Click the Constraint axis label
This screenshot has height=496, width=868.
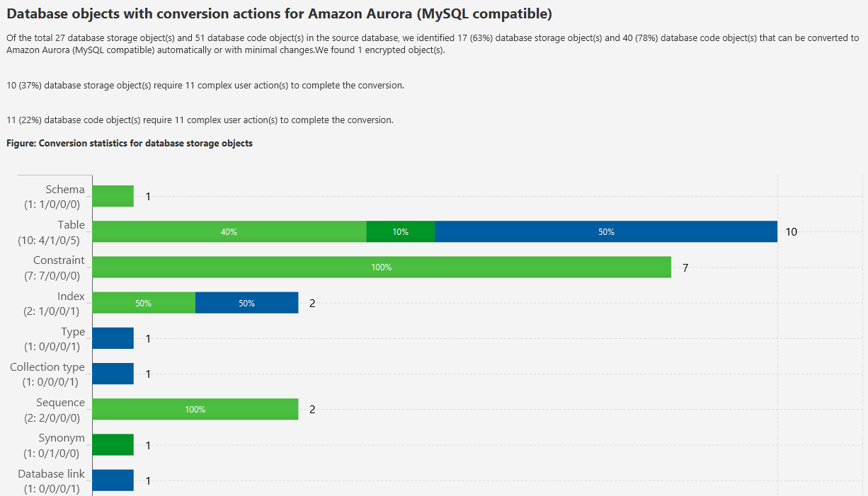[x=59, y=260]
